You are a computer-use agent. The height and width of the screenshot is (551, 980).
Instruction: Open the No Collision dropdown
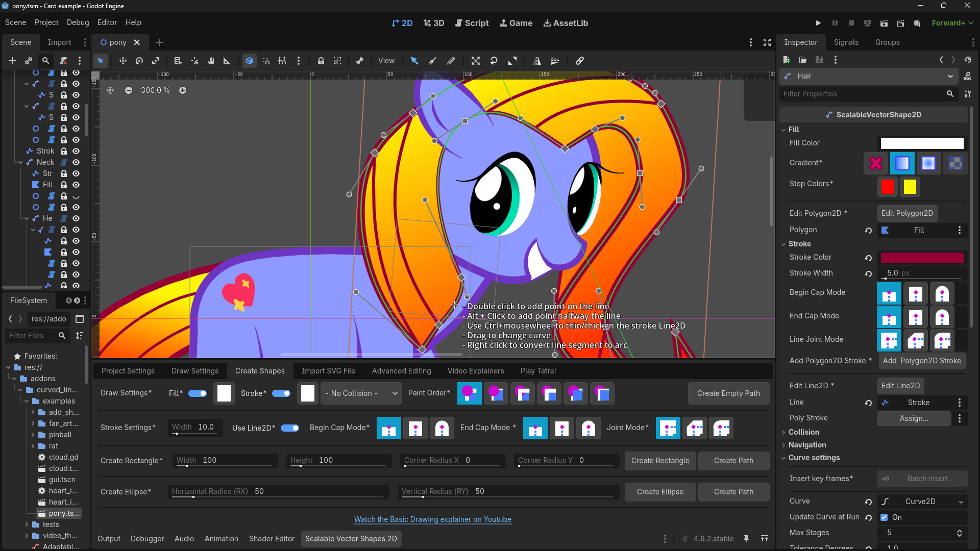[362, 393]
